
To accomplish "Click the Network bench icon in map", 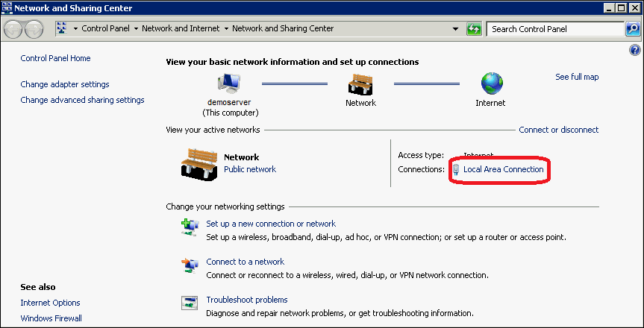I will [x=360, y=83].
